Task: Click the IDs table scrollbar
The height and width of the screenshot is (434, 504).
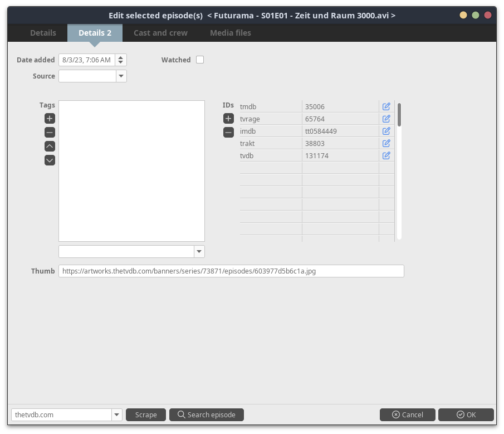Action: [x=399, y=114]
